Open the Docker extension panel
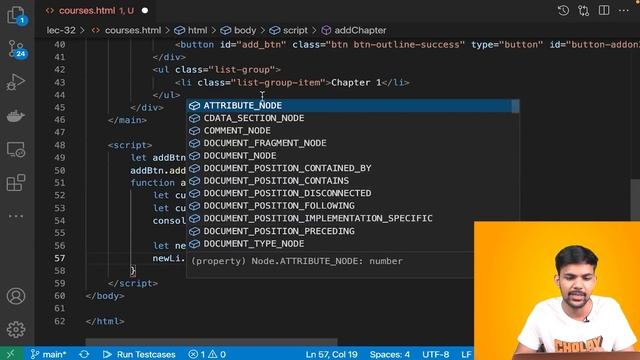 (x=16, y=116)
